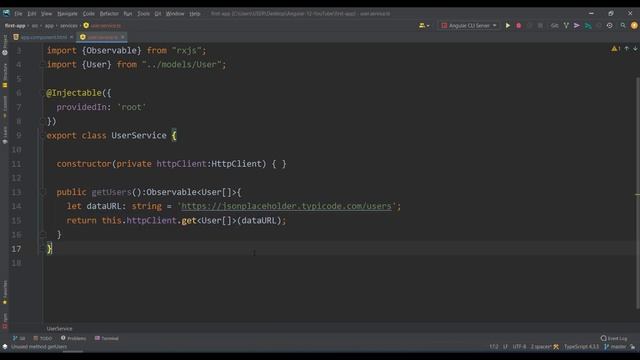Open IDE settings gear icon

click(x=610, y=25)
